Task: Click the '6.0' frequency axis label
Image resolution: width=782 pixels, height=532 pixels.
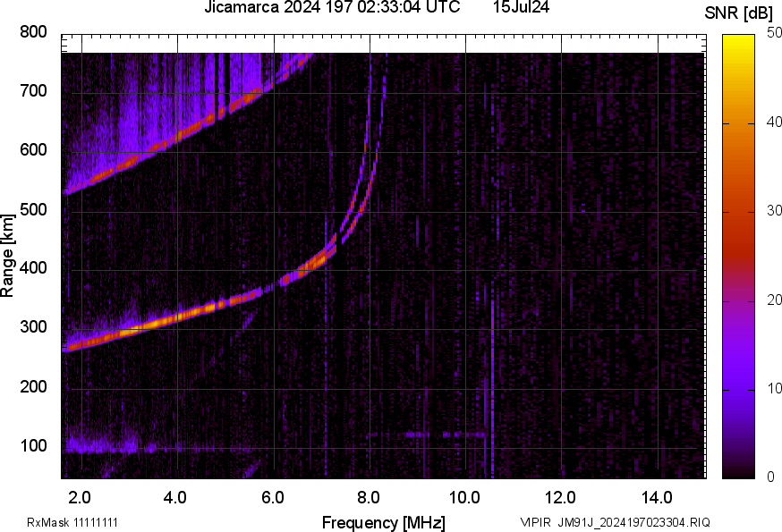Action: pos(272,498)
